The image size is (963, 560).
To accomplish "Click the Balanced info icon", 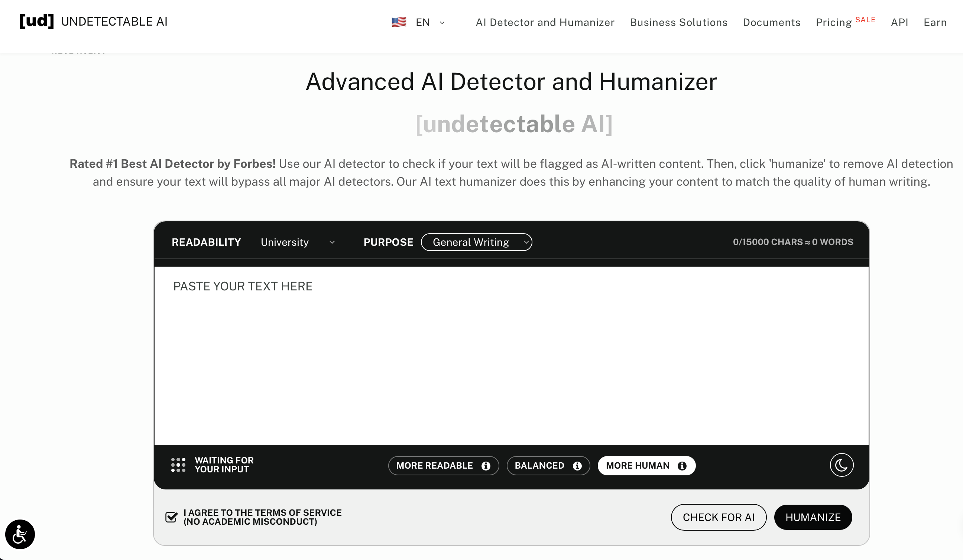I will (577, 466).
